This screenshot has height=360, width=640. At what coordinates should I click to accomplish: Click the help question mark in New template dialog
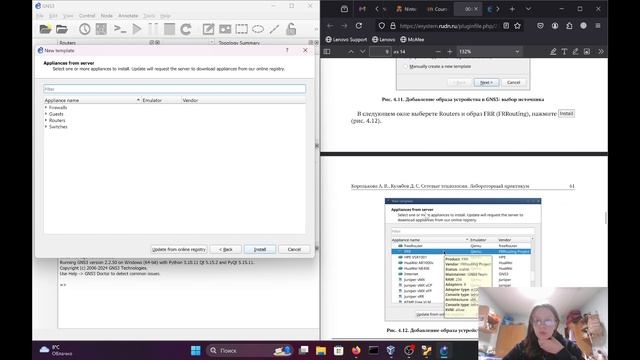(287, 50)
